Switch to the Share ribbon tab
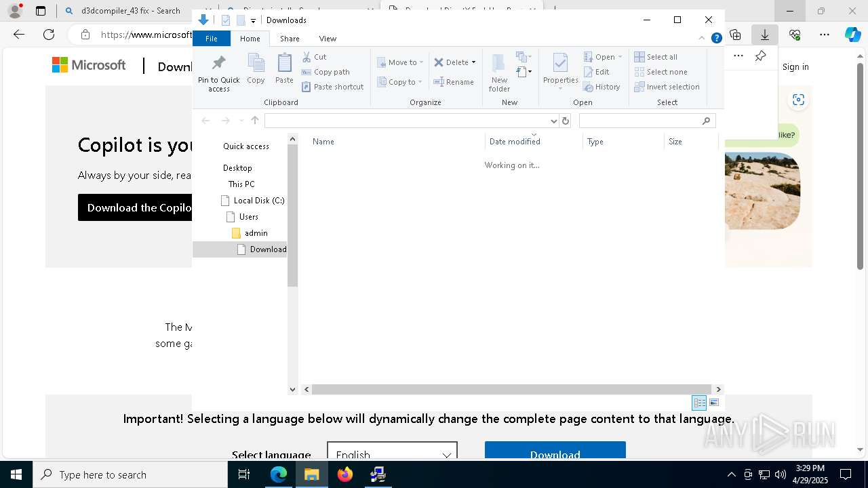 [290, 39]
